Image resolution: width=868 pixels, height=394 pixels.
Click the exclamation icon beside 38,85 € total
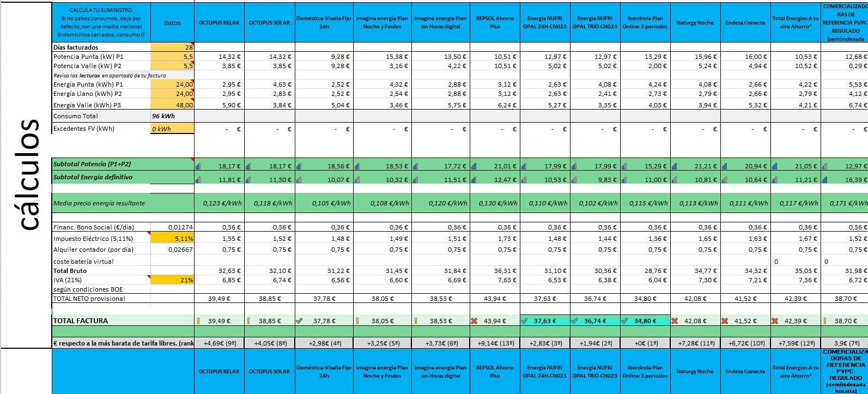248,321
